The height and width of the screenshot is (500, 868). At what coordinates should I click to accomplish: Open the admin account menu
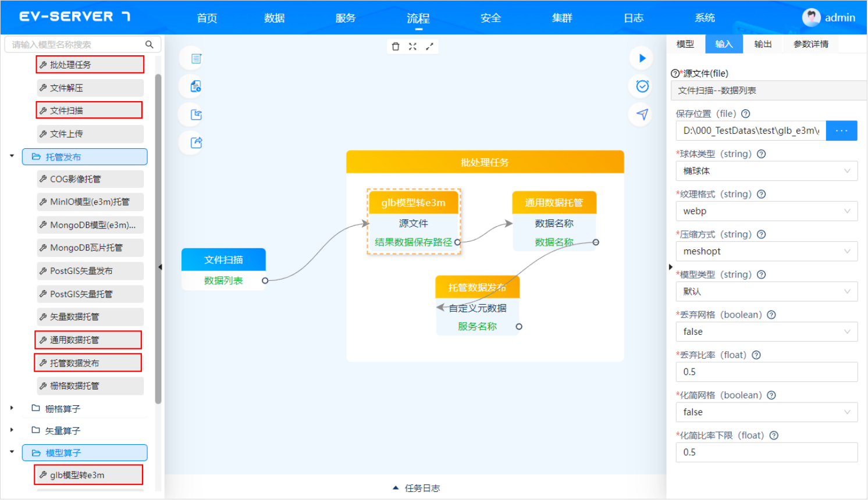828,17
